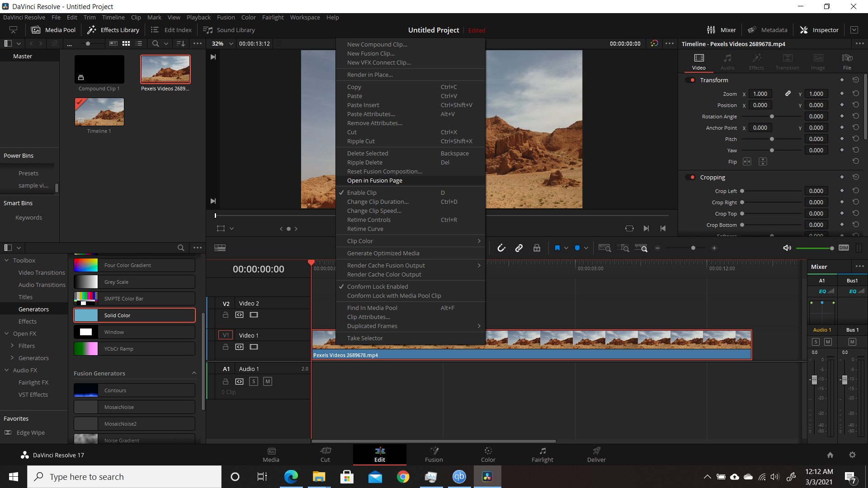Expand Duplicated Frames submenu
The height and width of the screenshot is (488, 868).
(410, 326)
